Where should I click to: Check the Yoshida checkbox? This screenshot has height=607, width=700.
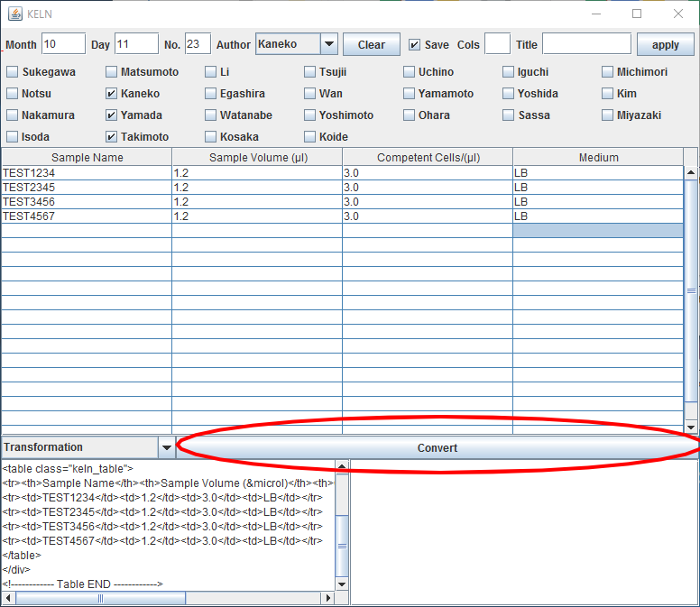[508, 93]
